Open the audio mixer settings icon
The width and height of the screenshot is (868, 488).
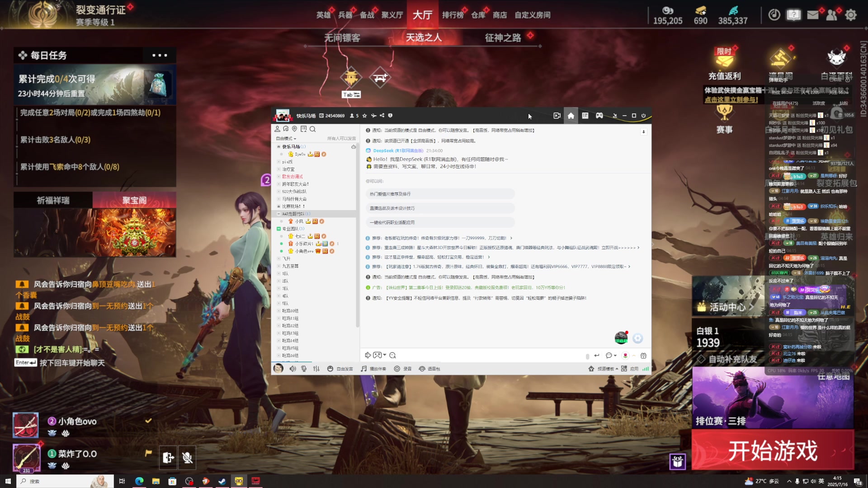click(x=316, y=369)
